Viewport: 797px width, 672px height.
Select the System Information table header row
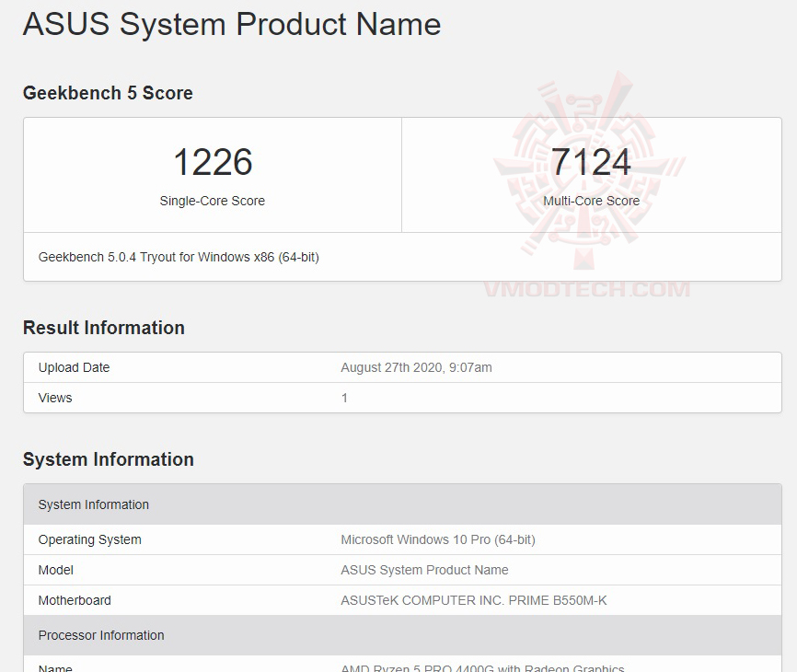(x=398, y=504)
